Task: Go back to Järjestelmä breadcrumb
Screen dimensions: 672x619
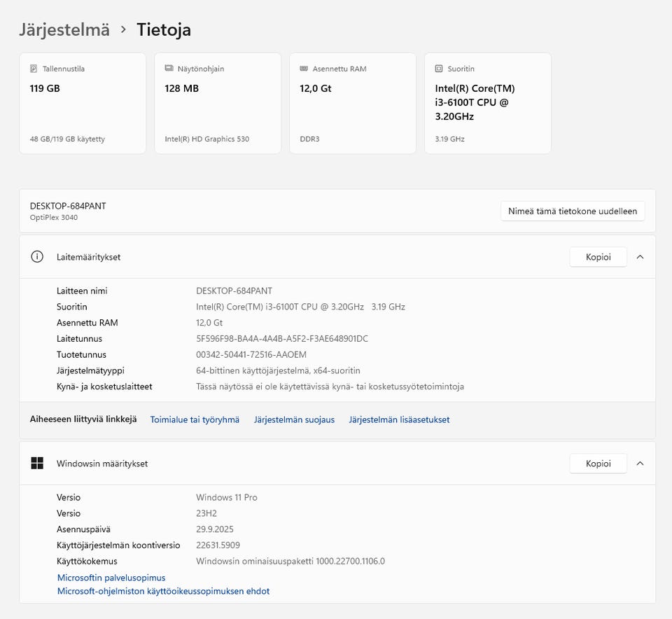Action: (64, 29)
